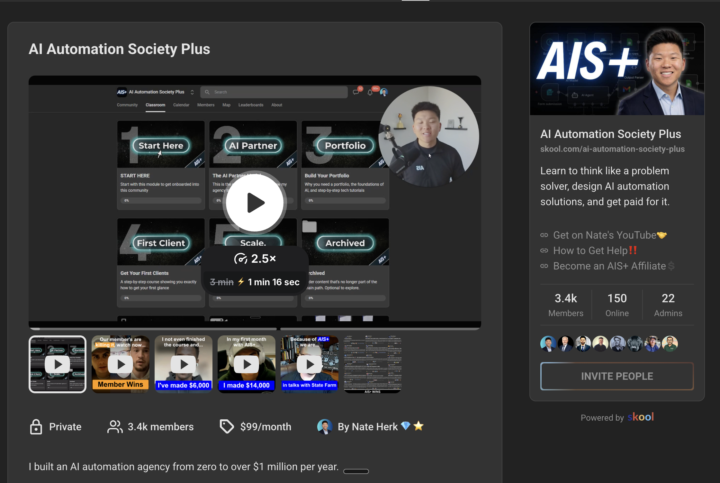Screen dimensions: 720x483
Task: Open the Get on Nate's YouTube link
Action: (x=609, y=235)
